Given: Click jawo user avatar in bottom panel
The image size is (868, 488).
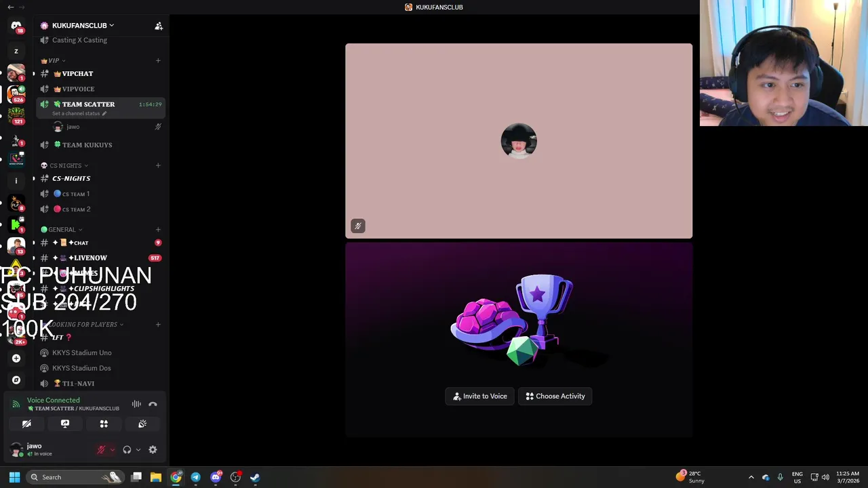Looking at the screenshot, I should [16, 449].
